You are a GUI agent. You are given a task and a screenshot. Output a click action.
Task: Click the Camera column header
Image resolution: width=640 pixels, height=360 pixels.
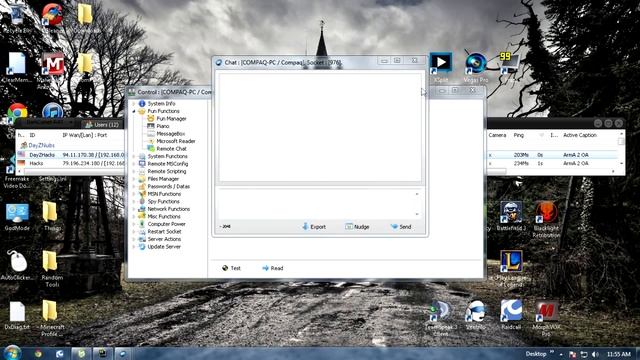point(498,135)
